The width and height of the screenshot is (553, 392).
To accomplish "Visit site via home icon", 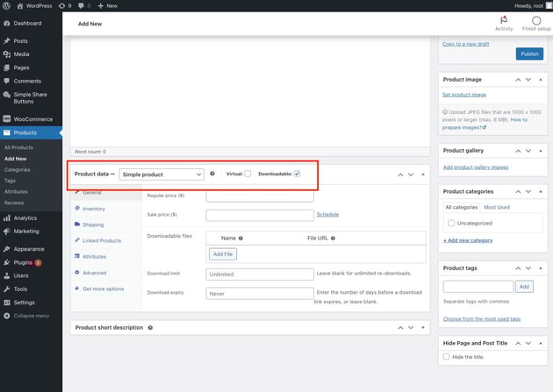I will (x=20, y=5).
